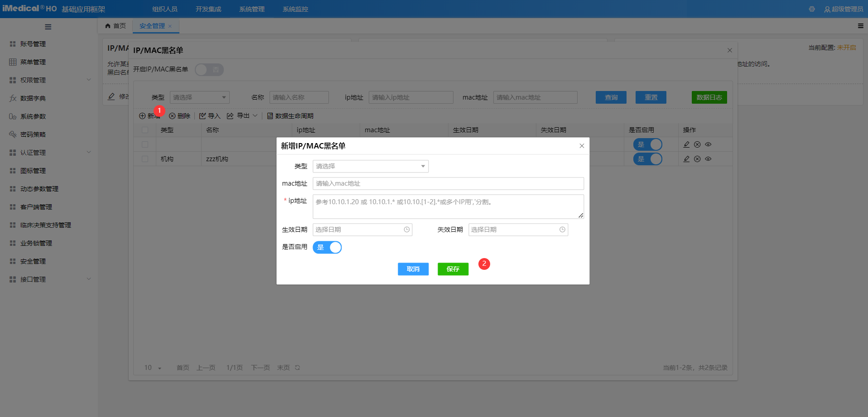Expand the 导出 export dropdown arrow
Image resolution: width=868 pixels, height=417 pixels.
255,115
